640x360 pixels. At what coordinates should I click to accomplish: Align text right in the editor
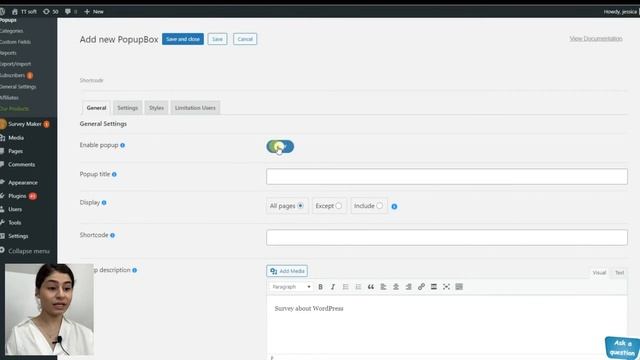pos(409,287)
